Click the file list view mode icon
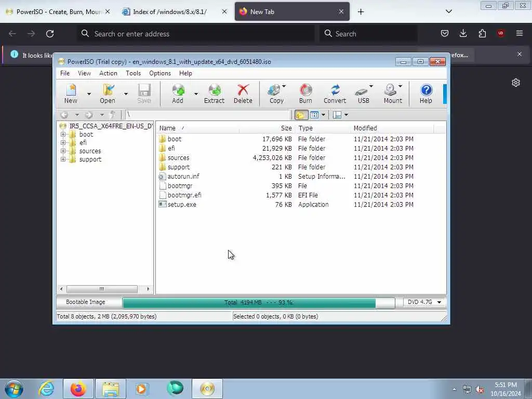 tap(314, 115)
